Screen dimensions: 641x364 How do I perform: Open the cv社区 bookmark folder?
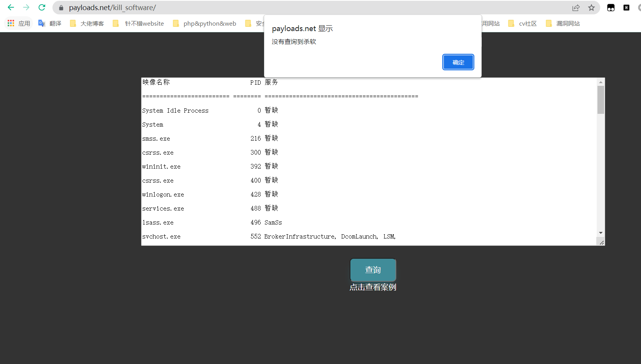point(523,23)
